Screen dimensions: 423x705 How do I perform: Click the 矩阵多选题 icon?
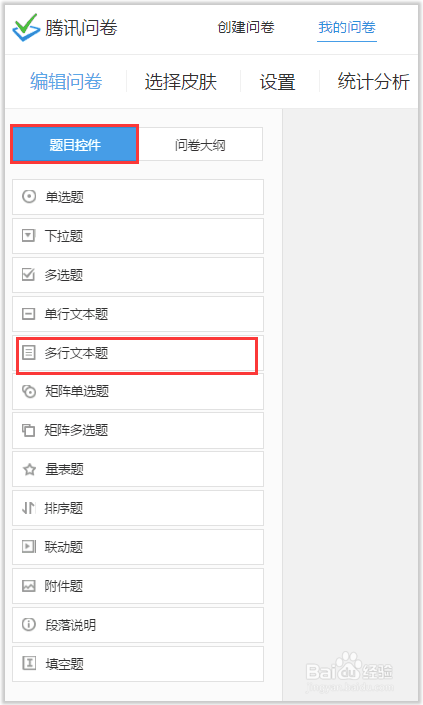point(28,430)
